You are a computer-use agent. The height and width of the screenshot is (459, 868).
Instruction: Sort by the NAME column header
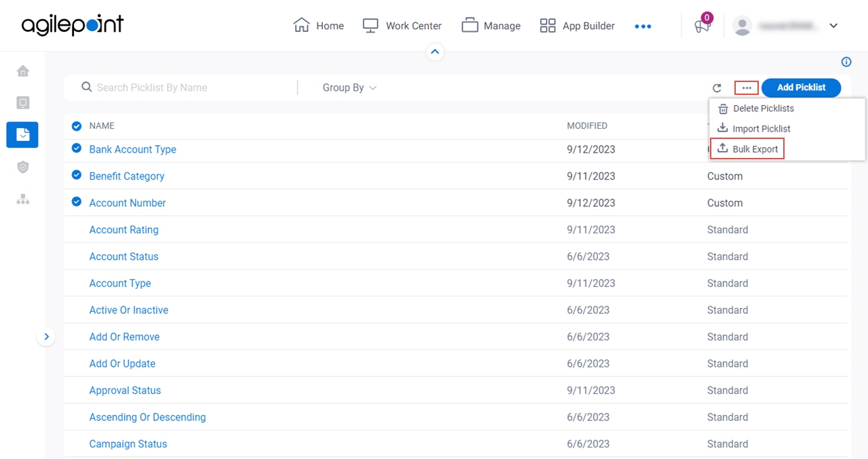pos(102,125)
